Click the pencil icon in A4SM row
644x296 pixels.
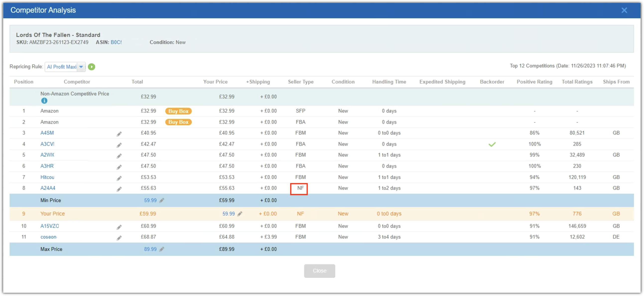tap(119, 134)
